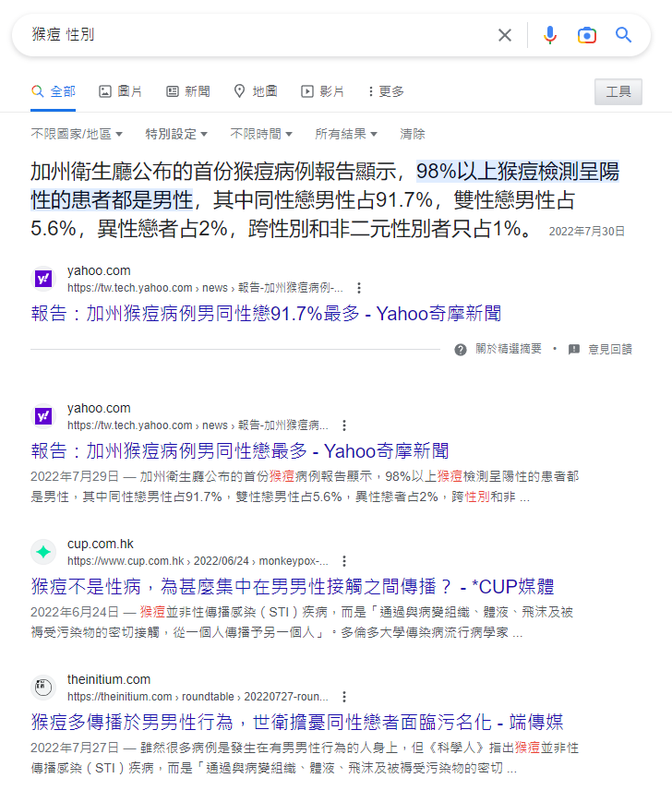
Task: Open the 特別設定 dropdown
Action: 176,134
